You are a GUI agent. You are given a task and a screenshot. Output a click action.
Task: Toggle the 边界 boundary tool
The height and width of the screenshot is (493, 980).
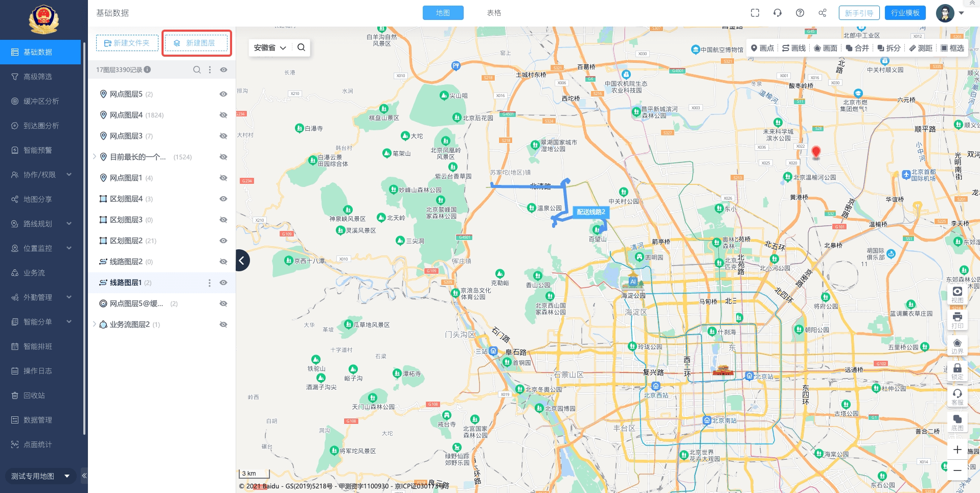[x=957, y=345]
